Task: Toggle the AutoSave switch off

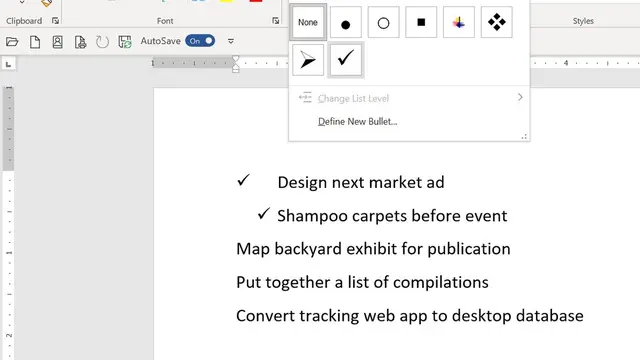Action: pyautogui.click(x=200, y=41)
